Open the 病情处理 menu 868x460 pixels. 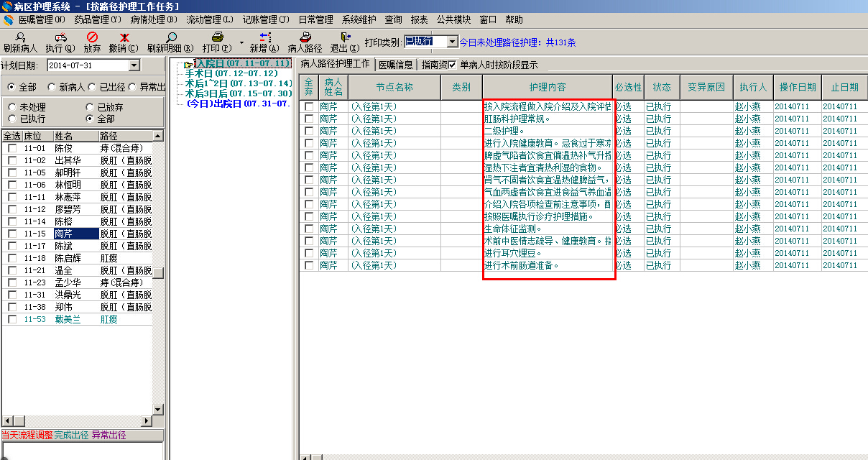(154, 19)
